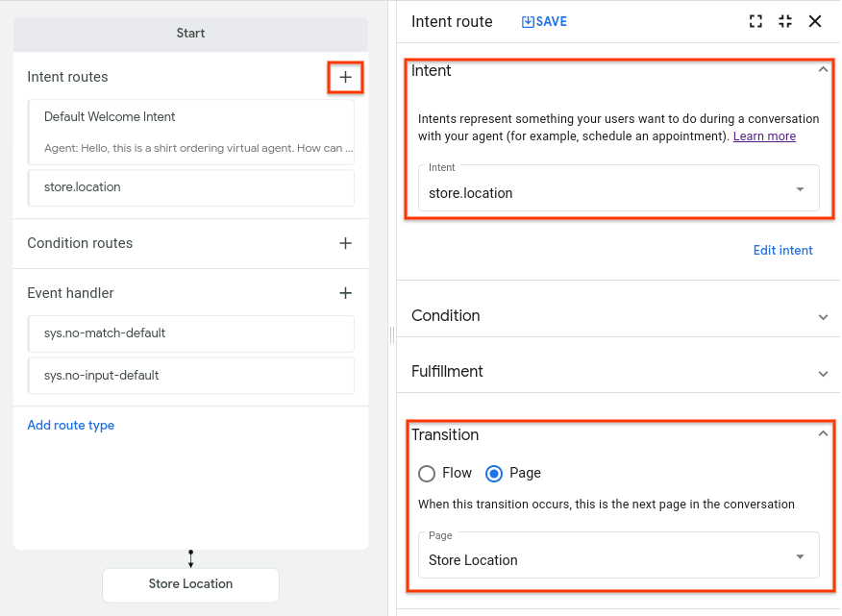Open the Intent dropdown showing store.location

pos(799,187)
